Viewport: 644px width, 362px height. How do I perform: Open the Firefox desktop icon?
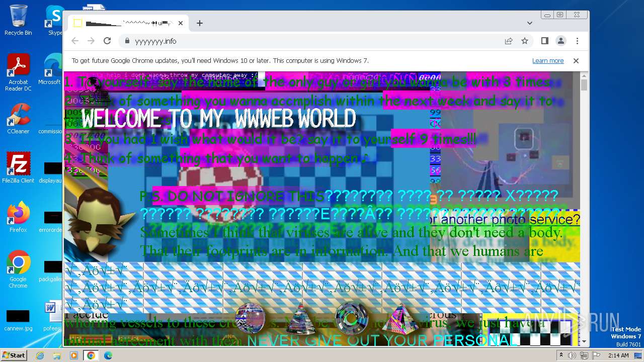(x=18, y=217)
